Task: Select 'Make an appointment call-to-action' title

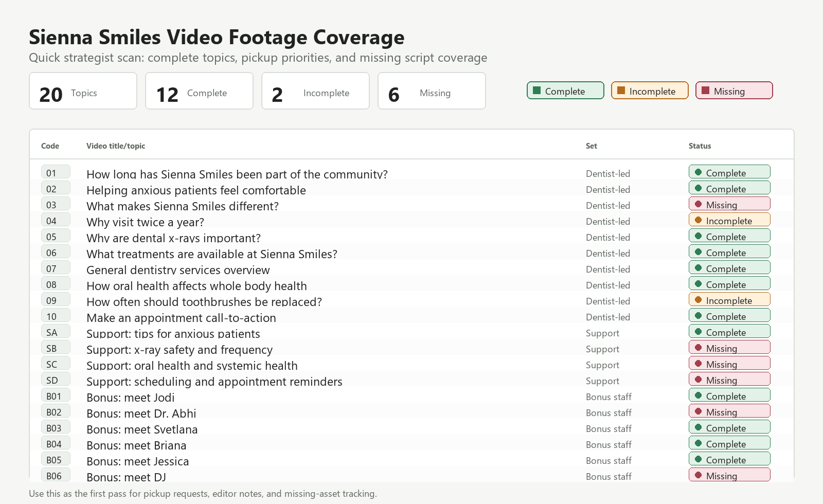Action: coord(181,318)
